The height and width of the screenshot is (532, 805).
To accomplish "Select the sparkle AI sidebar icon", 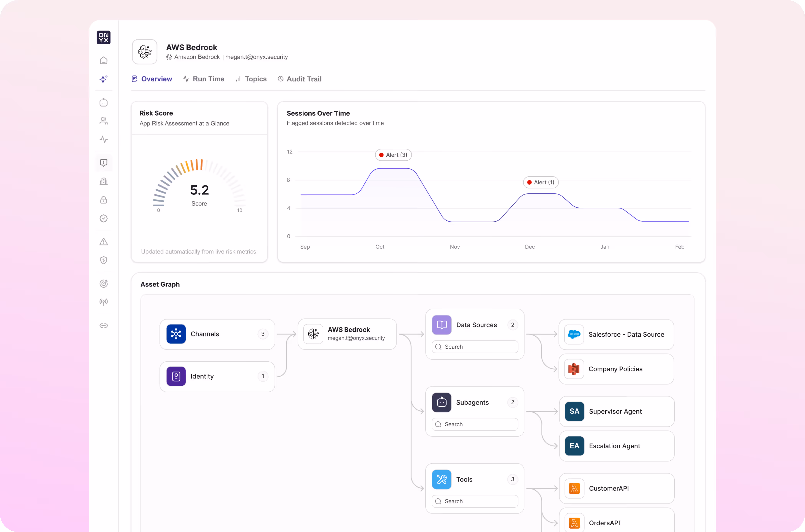I will point(104,79).
